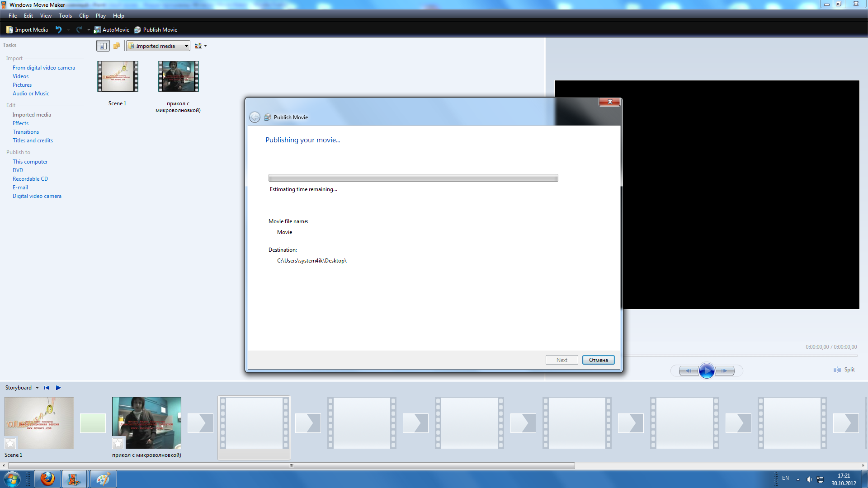
Task: Open the Tools menu
Action: click(x=65, y=16)
